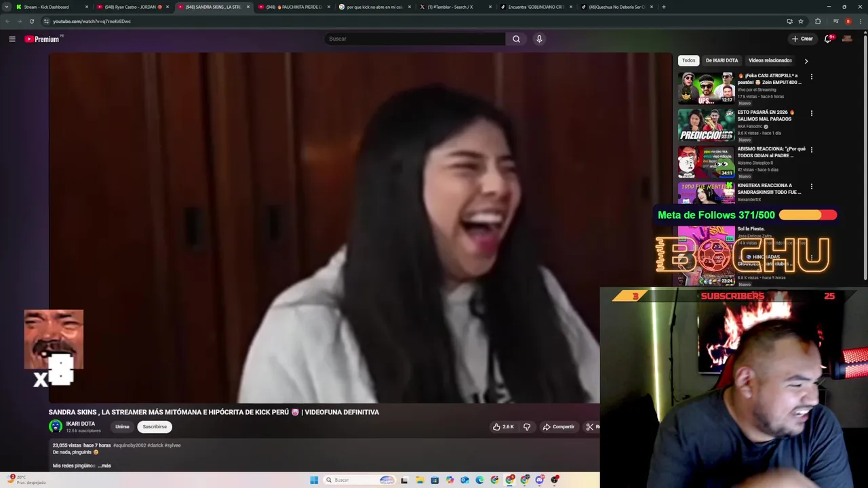
Task: Start voice search with microphone
Action: click(539, 39)
